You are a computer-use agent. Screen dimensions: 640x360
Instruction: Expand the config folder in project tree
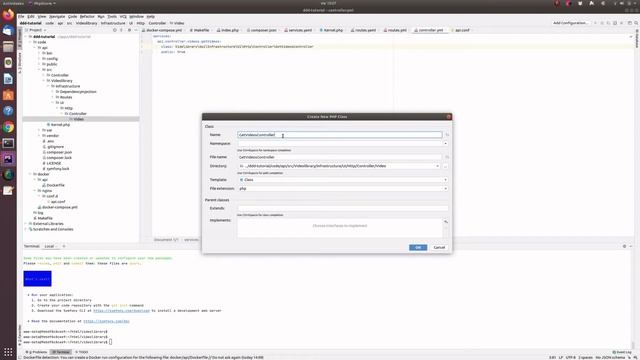pyautogui.click(x=40, y=59)
